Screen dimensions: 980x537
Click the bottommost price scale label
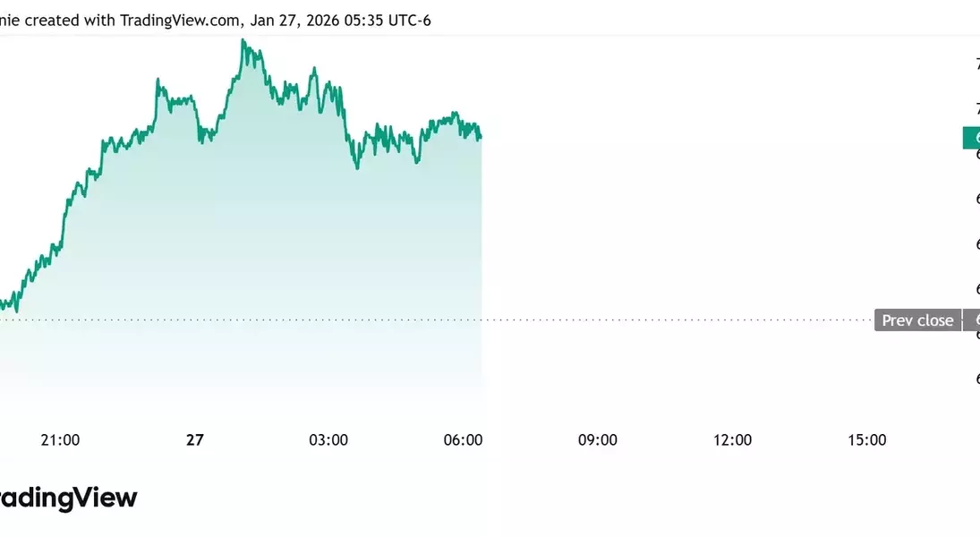pyautogui.click(x=976, y=379)
